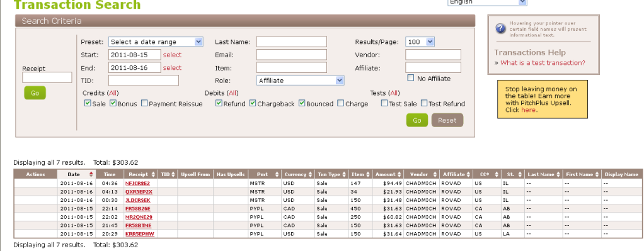The height and width of the screenshot is (251, 644).
Task: Click the All link next to Credits
Action: 113,93
